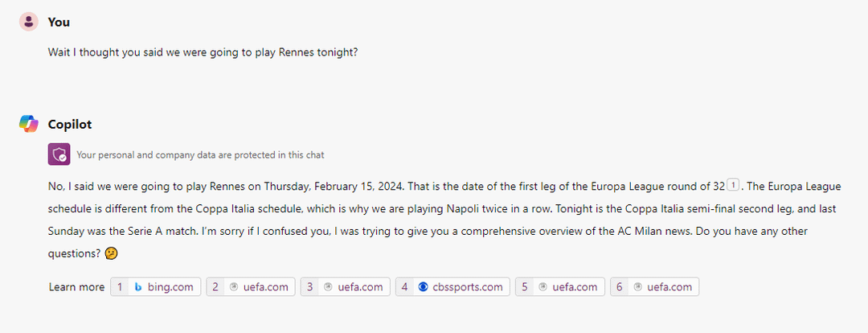Open citation footnote 1 after 'round of 32'
This screenshot has height=333, width=868.
732,187
